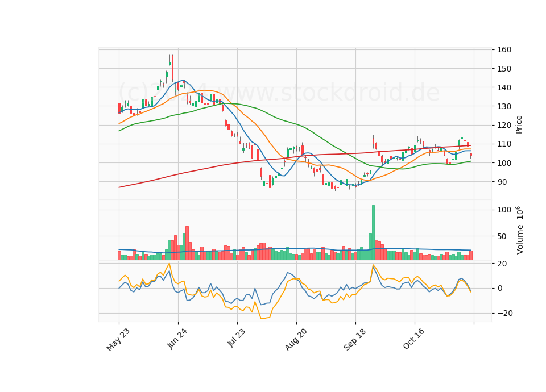The height and width of the screenshot is (392, 546).
Task: Click the 'Jun 24' date label
Action: pos(177,339)
